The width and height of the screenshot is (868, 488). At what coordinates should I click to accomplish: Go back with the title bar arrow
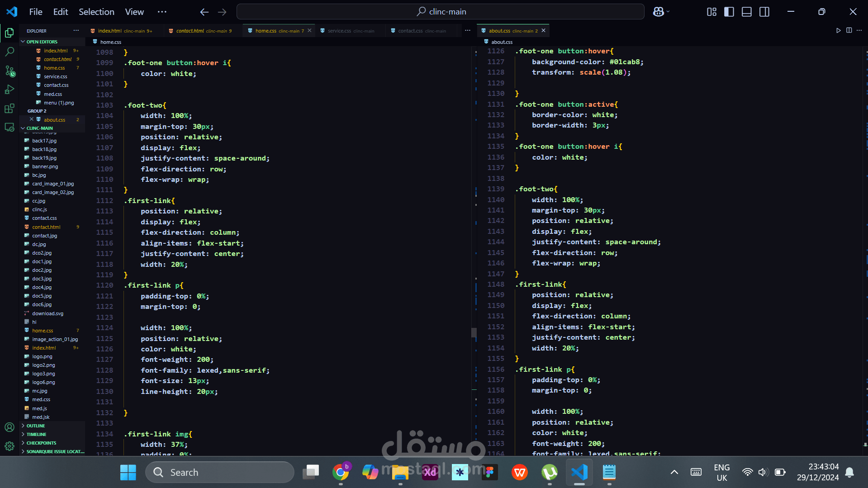point(204,12)
